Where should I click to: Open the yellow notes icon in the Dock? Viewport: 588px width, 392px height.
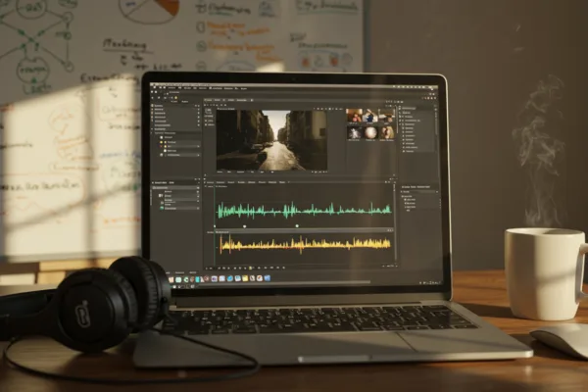click(x=245, y=278)
